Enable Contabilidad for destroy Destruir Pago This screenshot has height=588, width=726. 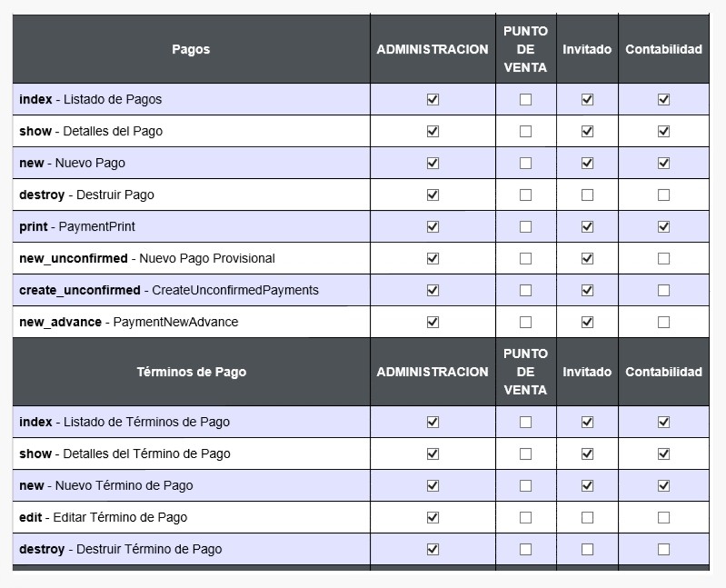[x=663, y=194]
